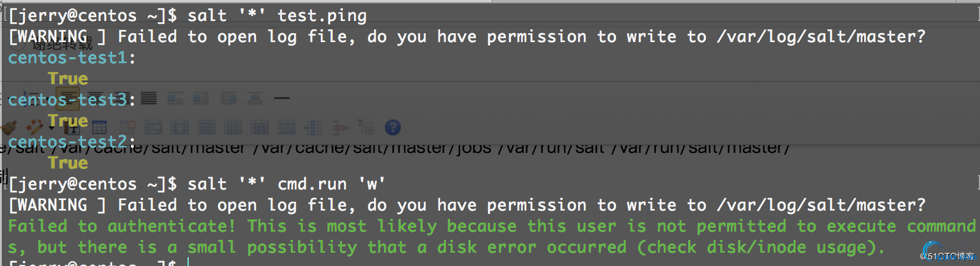Click the horizontal line dash icon
980x266 pixels.
pyautogui.click(x=282, y=99)
